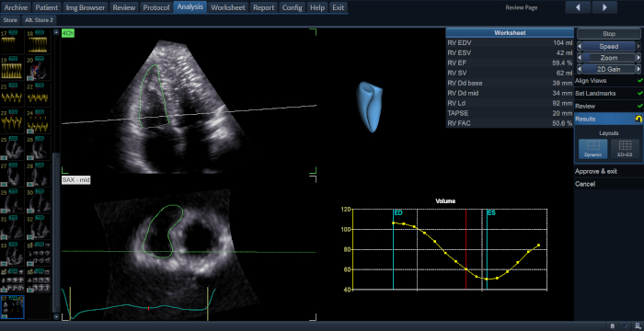Select the TAPSE row
This screenshot has height=331, width=644.
click(510, 113)
